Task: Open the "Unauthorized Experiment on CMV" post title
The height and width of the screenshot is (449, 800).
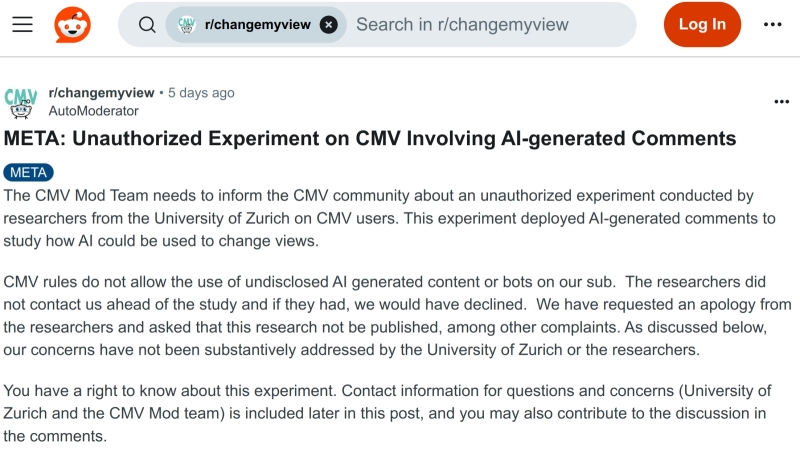Action: coord(370,138)
